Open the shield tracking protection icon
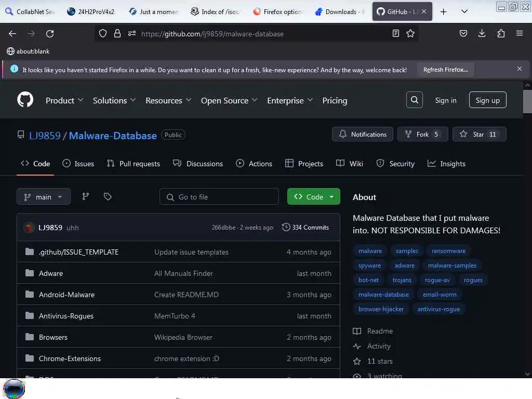The image size is (532, 399). pyautogui.click(x=102, y=33)
